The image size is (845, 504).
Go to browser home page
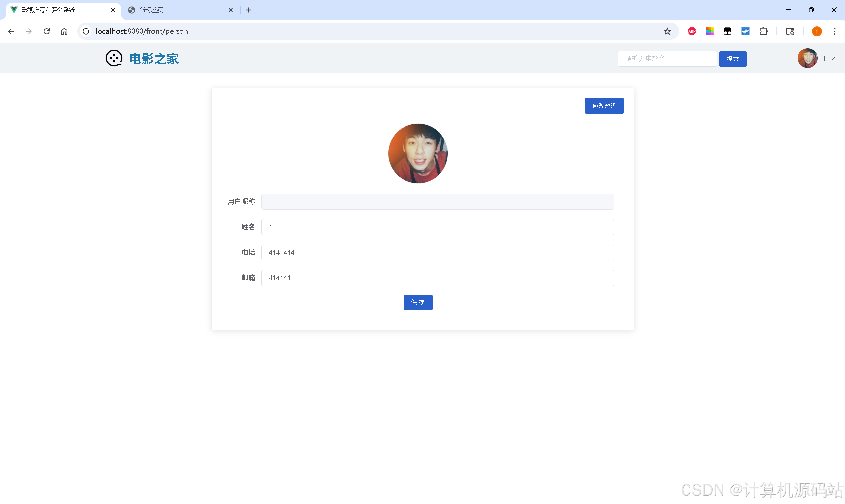(64, 31)
